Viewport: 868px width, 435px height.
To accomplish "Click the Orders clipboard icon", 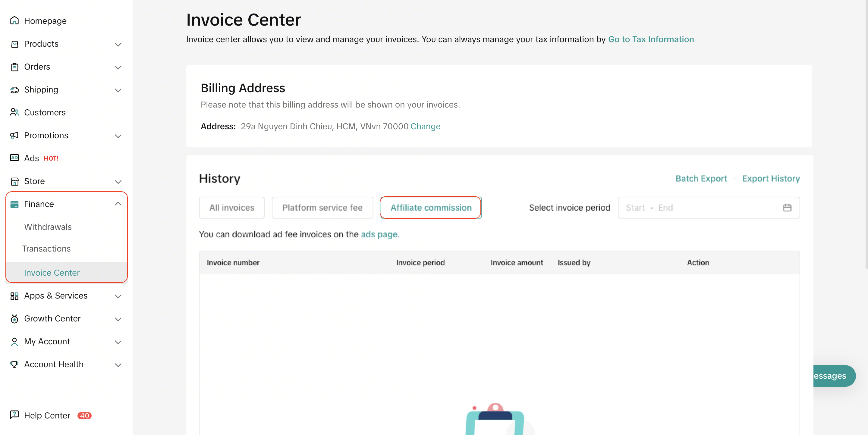I will point(14,67).
